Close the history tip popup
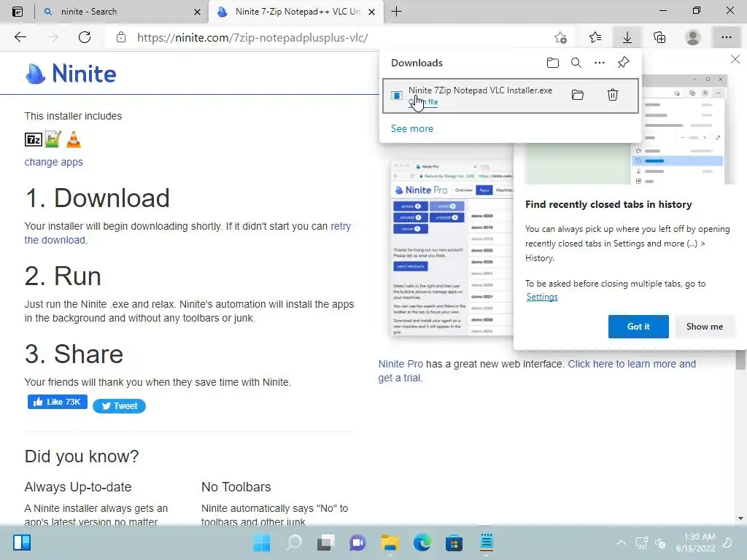747x560 pixels. (735, 59)
